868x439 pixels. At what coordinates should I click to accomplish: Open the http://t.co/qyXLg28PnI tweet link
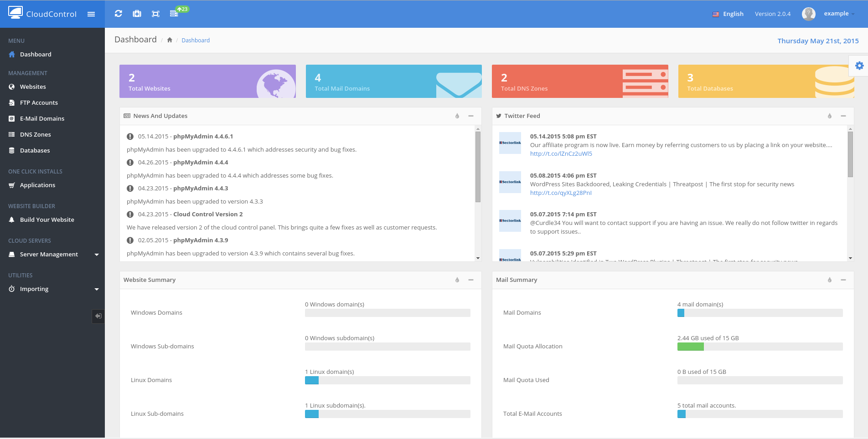coord(561,193)
